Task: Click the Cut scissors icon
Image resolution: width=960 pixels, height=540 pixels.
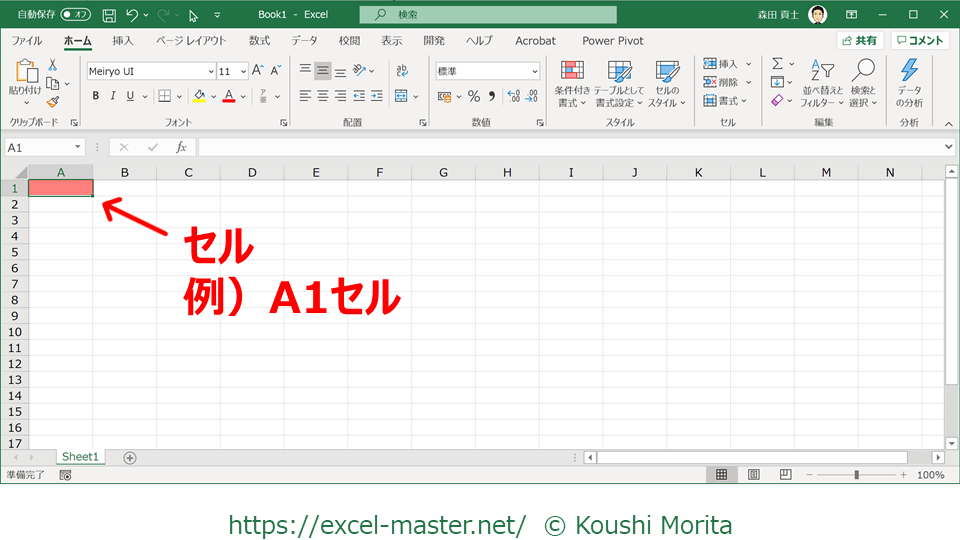Action: click(53, 65)
